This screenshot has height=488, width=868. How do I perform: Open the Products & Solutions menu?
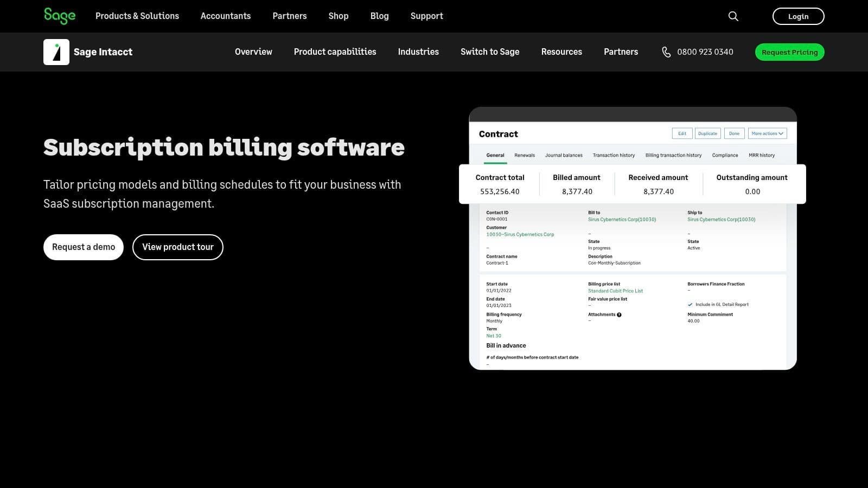(137, 16)
